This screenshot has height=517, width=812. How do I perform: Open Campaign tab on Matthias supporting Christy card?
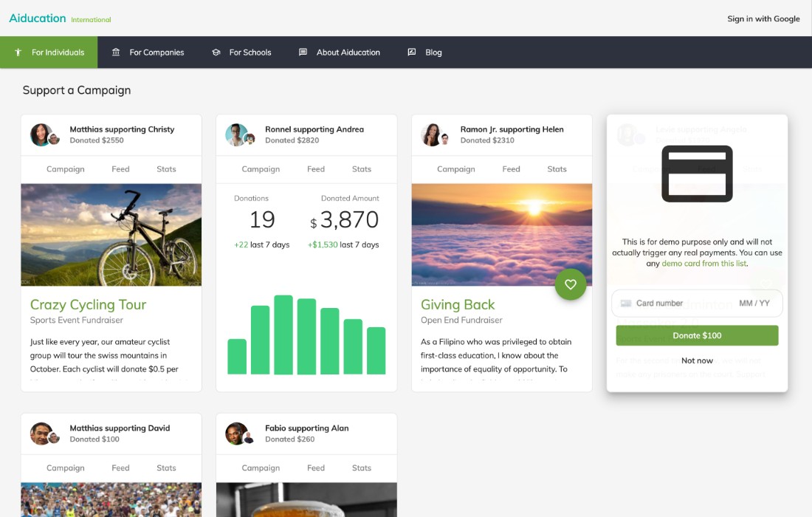click(65, 169)
